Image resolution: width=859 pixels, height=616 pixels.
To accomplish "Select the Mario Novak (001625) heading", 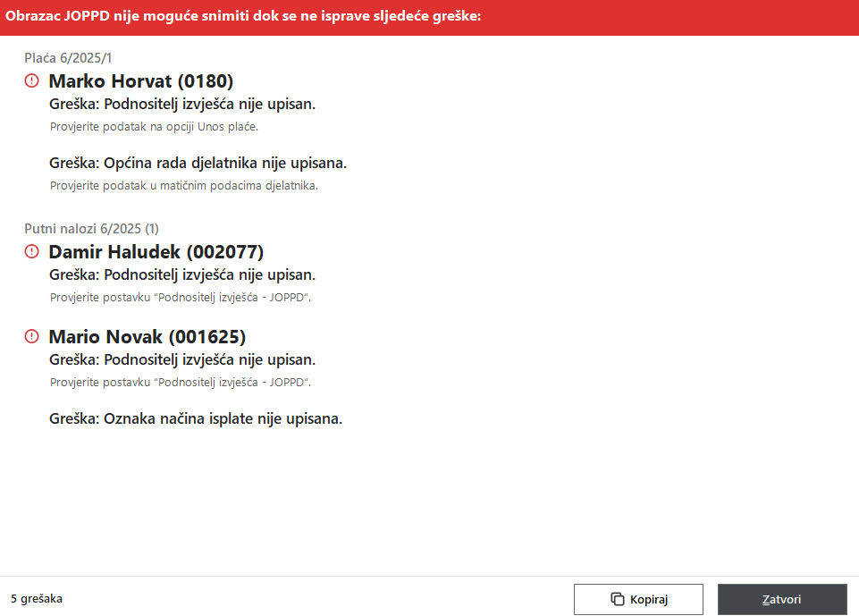I will (x=147, y=337).
